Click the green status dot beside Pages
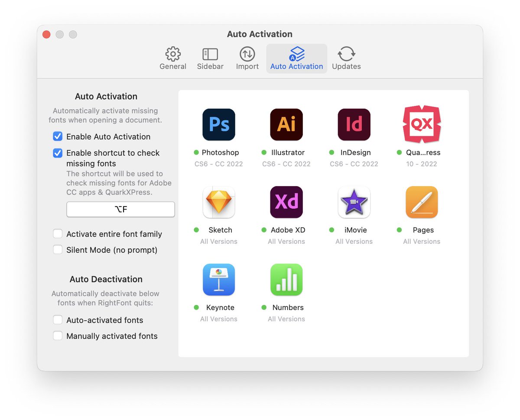Image resolution: width=520 pixels, height=420 pixels. coord(399,230)
